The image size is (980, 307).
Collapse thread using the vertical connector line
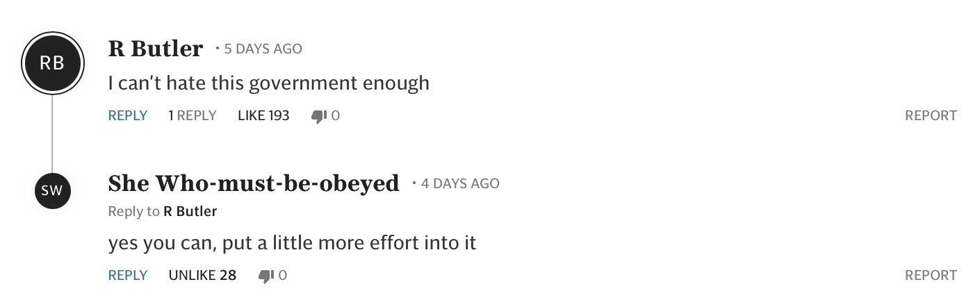(x=52, y=132)
